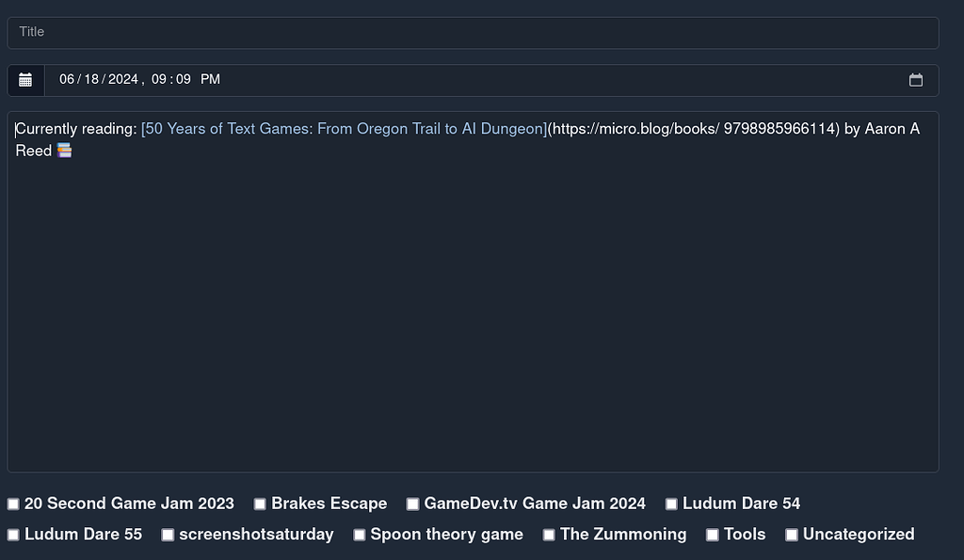Enable GameDev.tv Game Jam 2024 checkbox

click(412, 504)
